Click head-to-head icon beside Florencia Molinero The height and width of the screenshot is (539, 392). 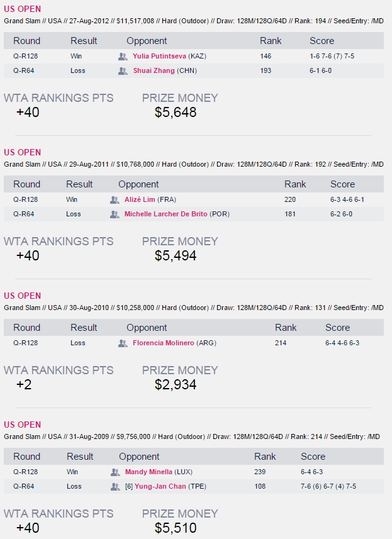tap(123, 343)
